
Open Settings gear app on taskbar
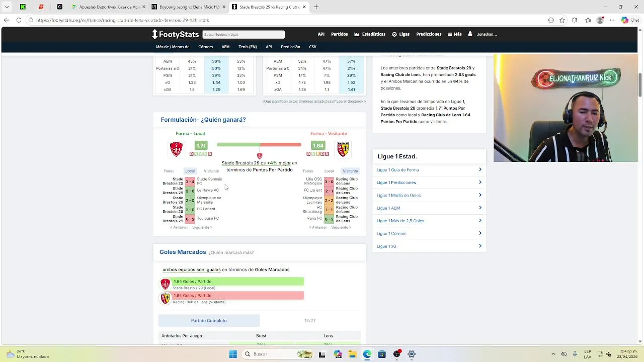pos(412,354)
